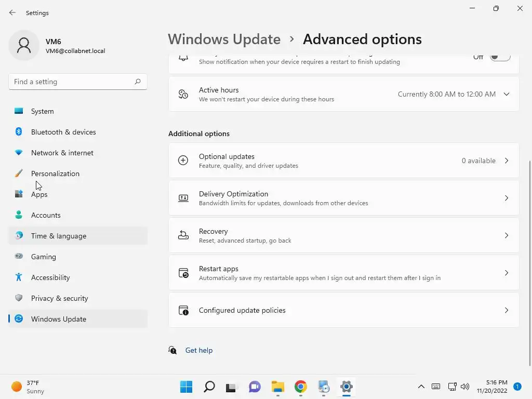Viewport: 532px width, 399px height.
Task: Open Recovery via its chevron arrow
Action: click(506, 235)
